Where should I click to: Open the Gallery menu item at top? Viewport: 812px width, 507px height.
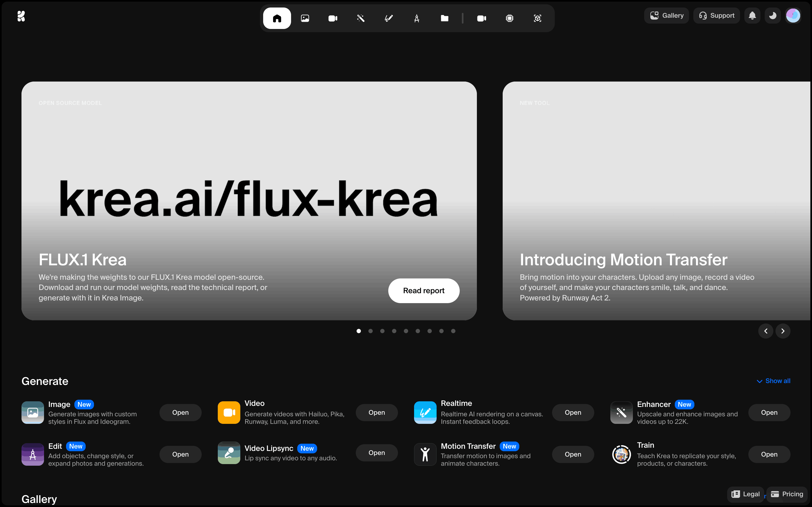click(x=666, y=16)
